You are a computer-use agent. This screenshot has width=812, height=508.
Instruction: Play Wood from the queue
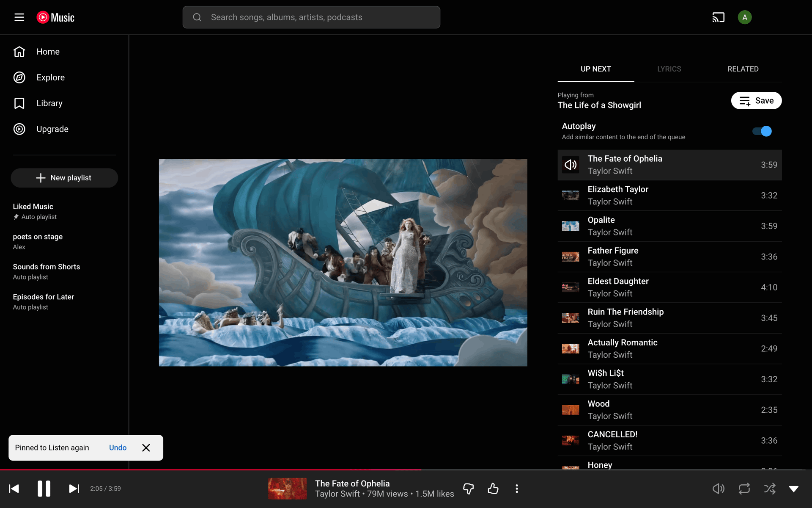pos(669,410)
